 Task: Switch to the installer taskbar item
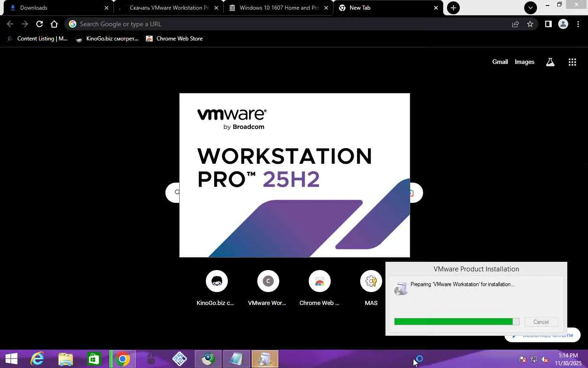coord(265,359)
